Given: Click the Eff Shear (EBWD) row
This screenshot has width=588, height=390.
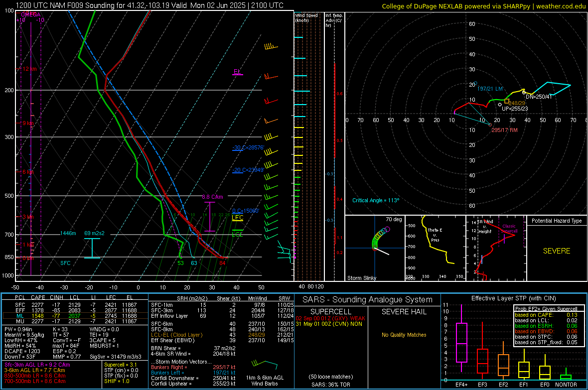Looking at the screenshot, I should coord(222,341).
